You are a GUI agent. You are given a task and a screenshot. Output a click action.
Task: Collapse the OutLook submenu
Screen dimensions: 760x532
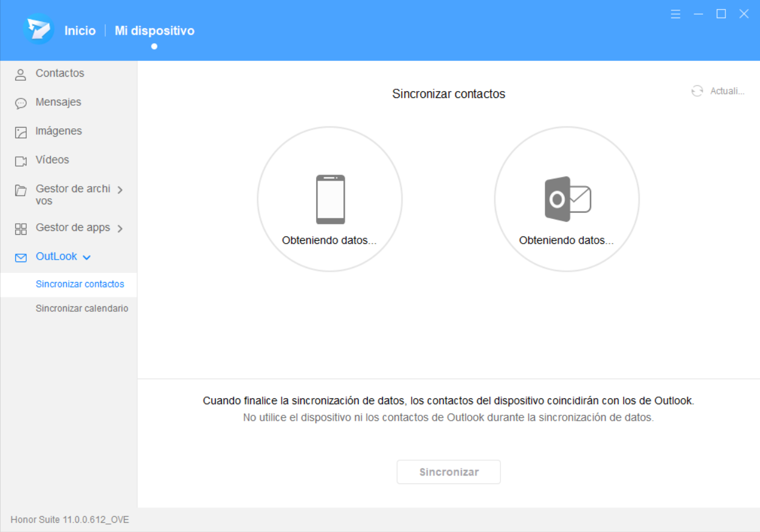pos(88,257)
